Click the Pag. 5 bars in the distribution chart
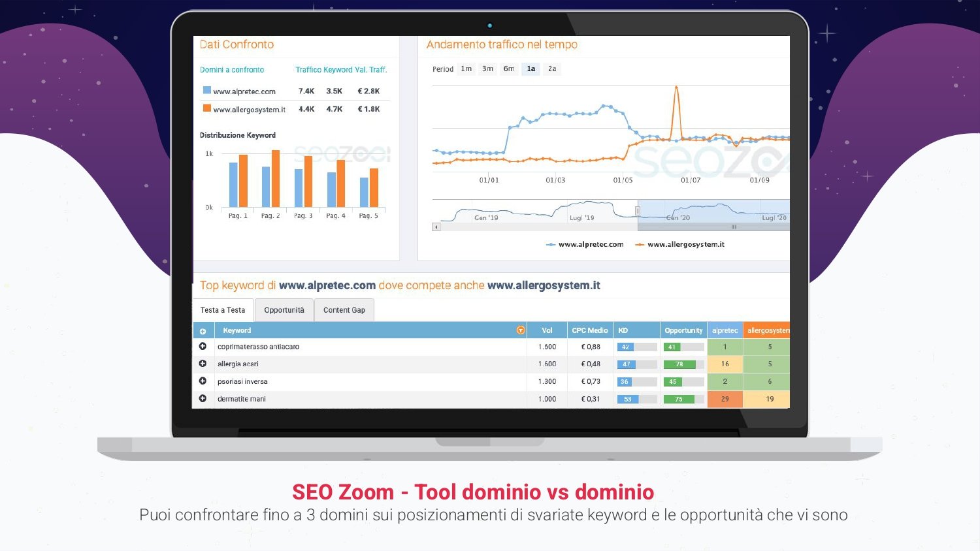Image resolution: width=980 pixels, height=551 pixels. pyautogui.click(x=368, y=188)
